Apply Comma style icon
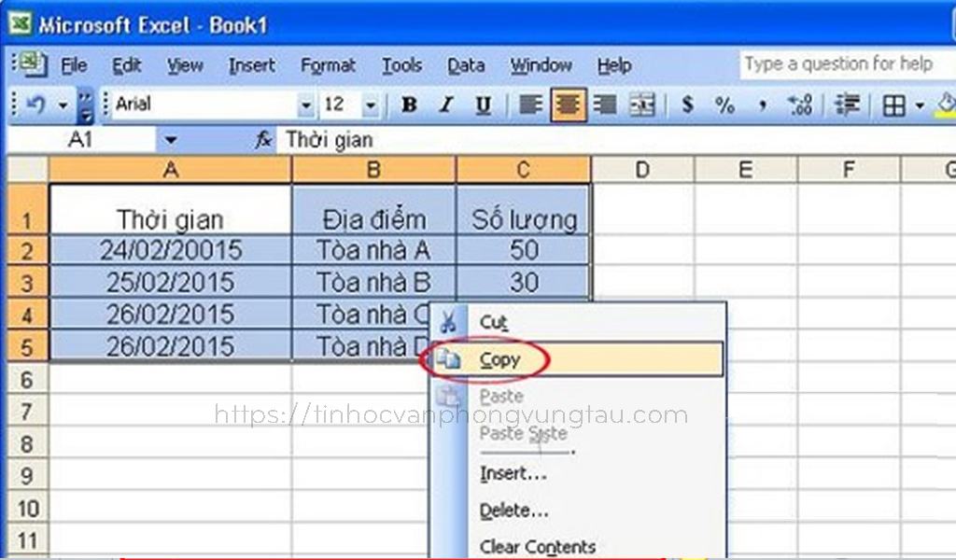956x560 pixels. [x=762, y=106]
